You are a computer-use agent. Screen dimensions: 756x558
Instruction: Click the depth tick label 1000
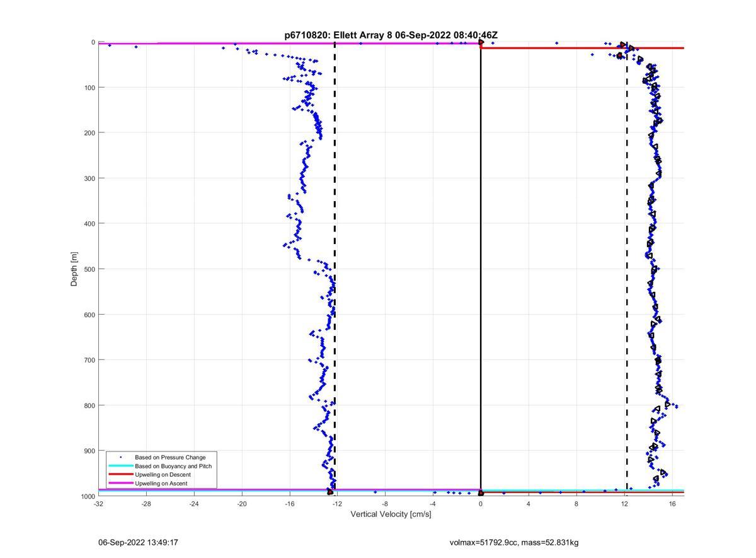[87, 496]
